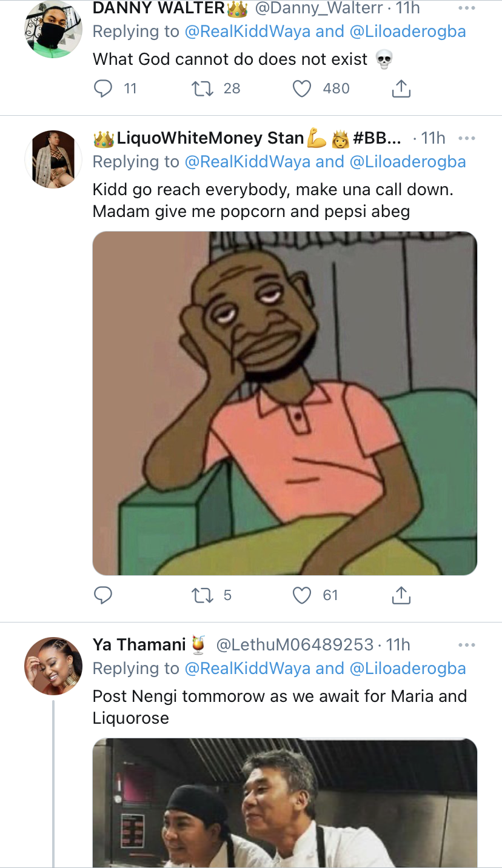Reply to LiquoWhiteMoney Stan's tweet
The image size is (502, 868).
tap(104, 596)
